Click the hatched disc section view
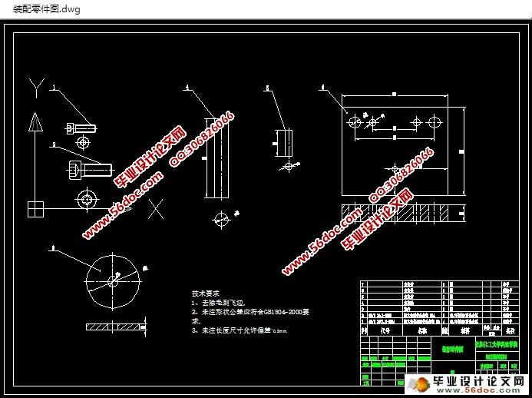The height and width of the screenshot is (398, 532). click(x=115, y=327)
